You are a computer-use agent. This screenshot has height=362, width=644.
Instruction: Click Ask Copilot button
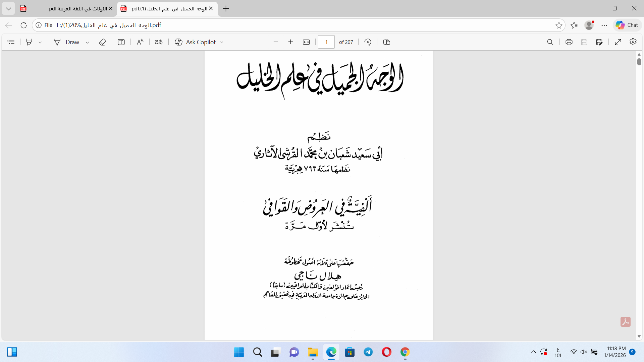tap(195, 42)
